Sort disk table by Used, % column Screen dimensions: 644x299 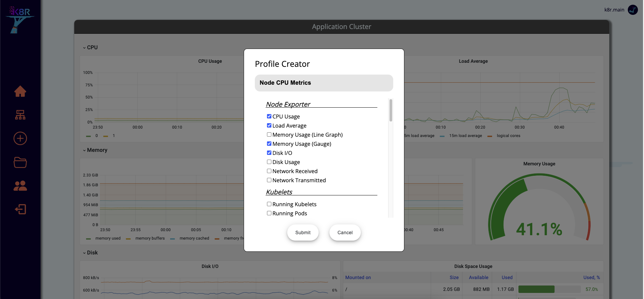592,277
